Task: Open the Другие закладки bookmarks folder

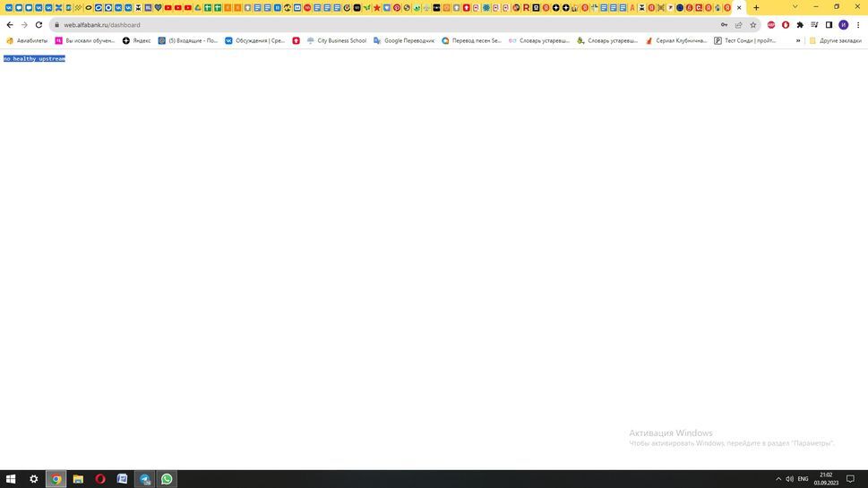Action: tap(835, 40)
